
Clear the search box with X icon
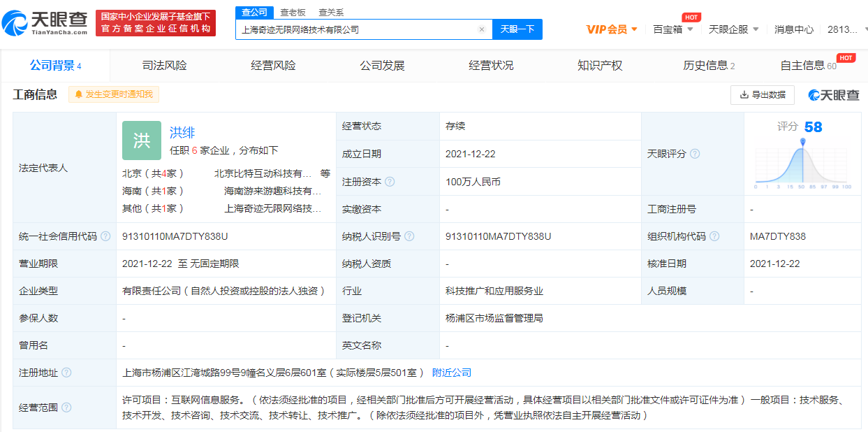click(x=481, y=29)
